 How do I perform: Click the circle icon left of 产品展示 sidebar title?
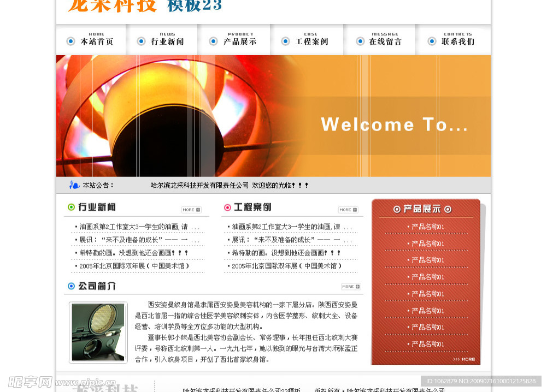click(397, 209)
